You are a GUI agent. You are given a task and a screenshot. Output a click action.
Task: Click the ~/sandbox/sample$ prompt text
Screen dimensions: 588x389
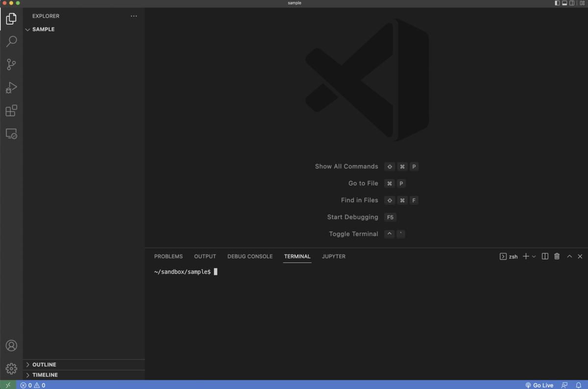pyautogui.click(x=182, y=272)
